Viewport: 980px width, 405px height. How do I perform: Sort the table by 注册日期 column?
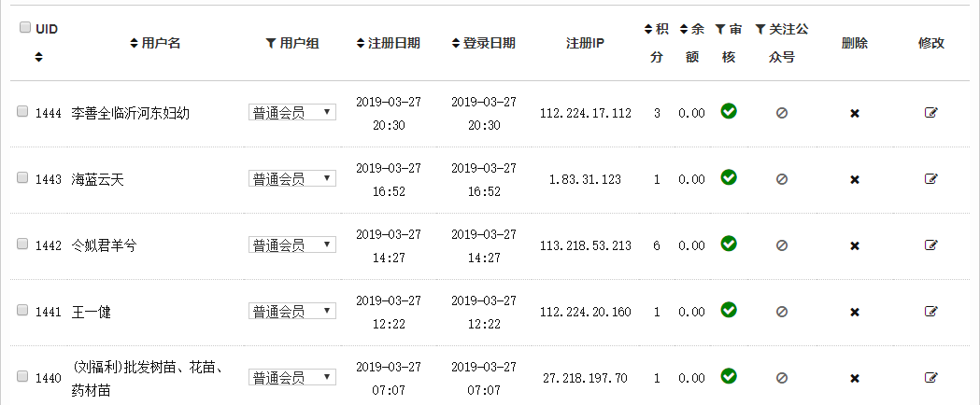(388, 43)
